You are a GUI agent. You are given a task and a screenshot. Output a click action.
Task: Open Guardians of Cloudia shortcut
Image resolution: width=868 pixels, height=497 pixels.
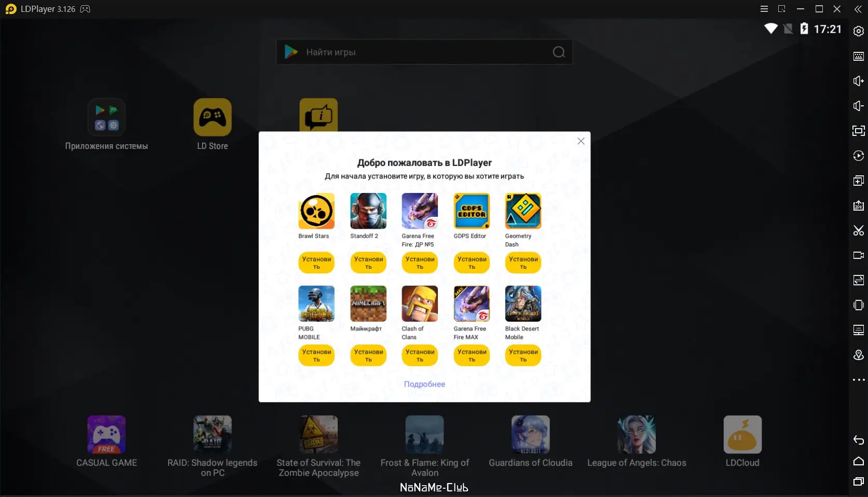point(530,435)
